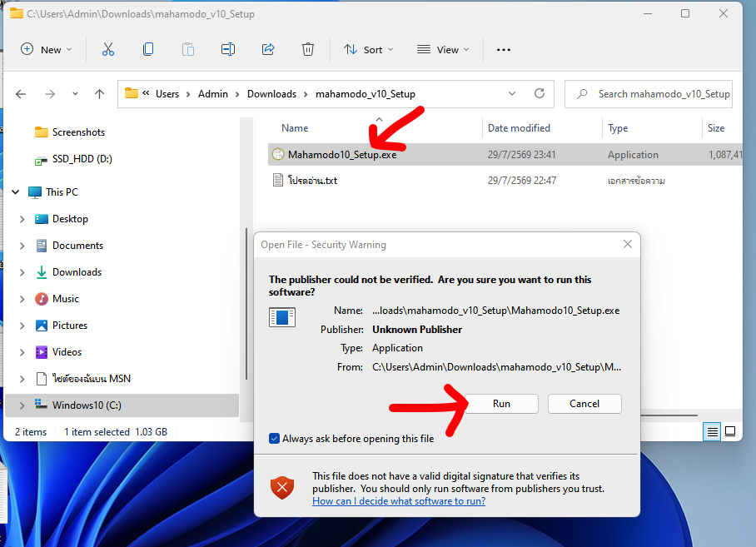The width and height of the screenshot is (756, 547).
Task: Click the red shield warning icon
Action: coord(282,488)
